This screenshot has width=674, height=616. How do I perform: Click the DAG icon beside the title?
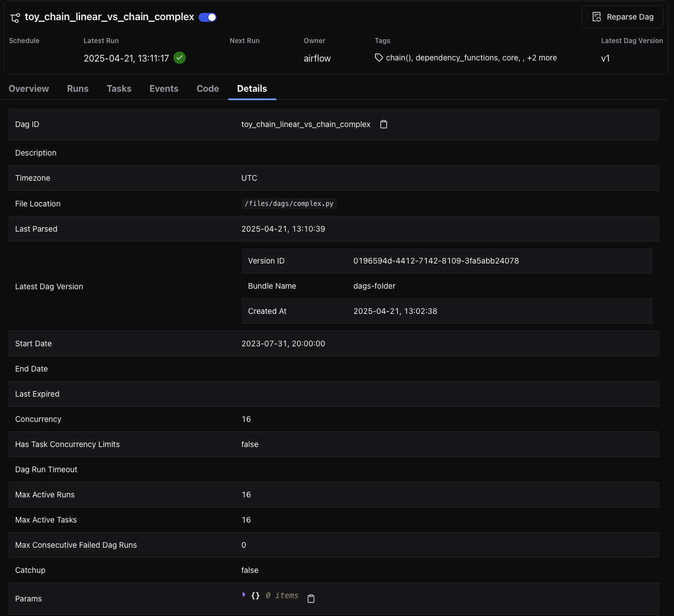pos(15,18)
